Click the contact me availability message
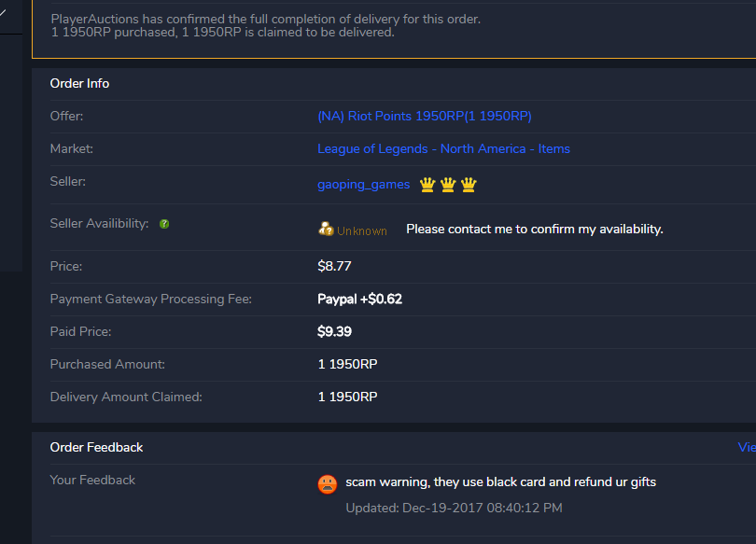The image size is (756, 544). (x=534, y=229)
